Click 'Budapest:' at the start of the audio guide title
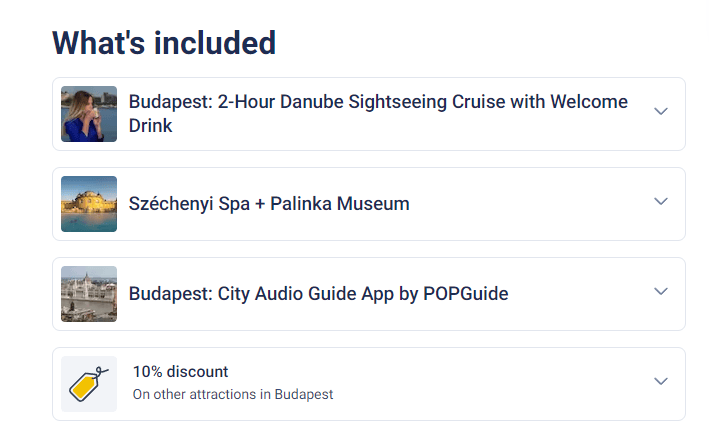The height and width of the screenshot is (440, 709). 170,293
